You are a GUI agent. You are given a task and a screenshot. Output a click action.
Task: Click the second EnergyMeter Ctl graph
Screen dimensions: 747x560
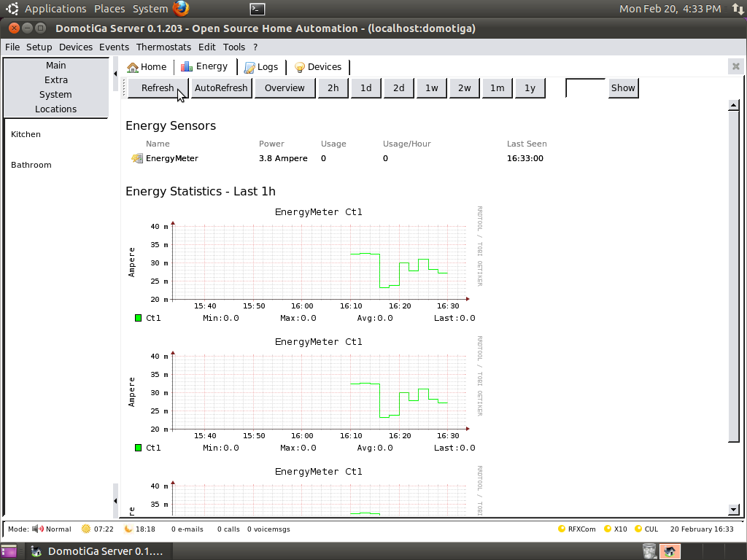click(305, 394)
